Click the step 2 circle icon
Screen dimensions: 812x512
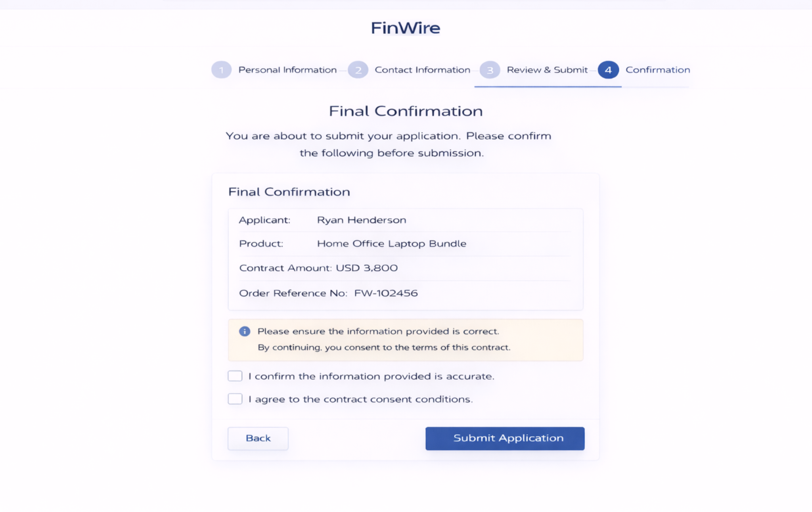click(359, 70)
